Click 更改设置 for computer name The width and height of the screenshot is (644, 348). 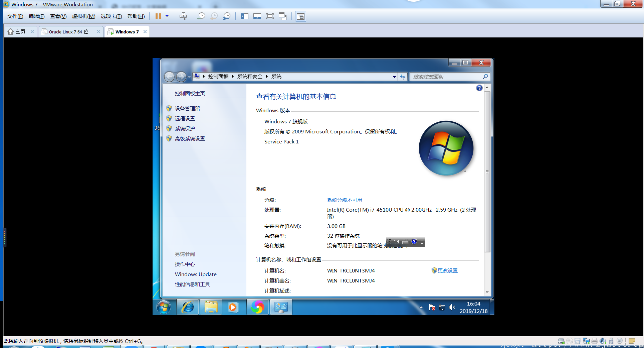point(448,271)
